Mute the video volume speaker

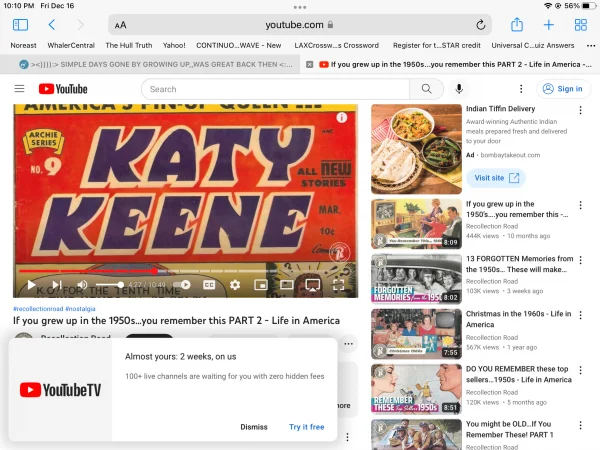point(82,285)
